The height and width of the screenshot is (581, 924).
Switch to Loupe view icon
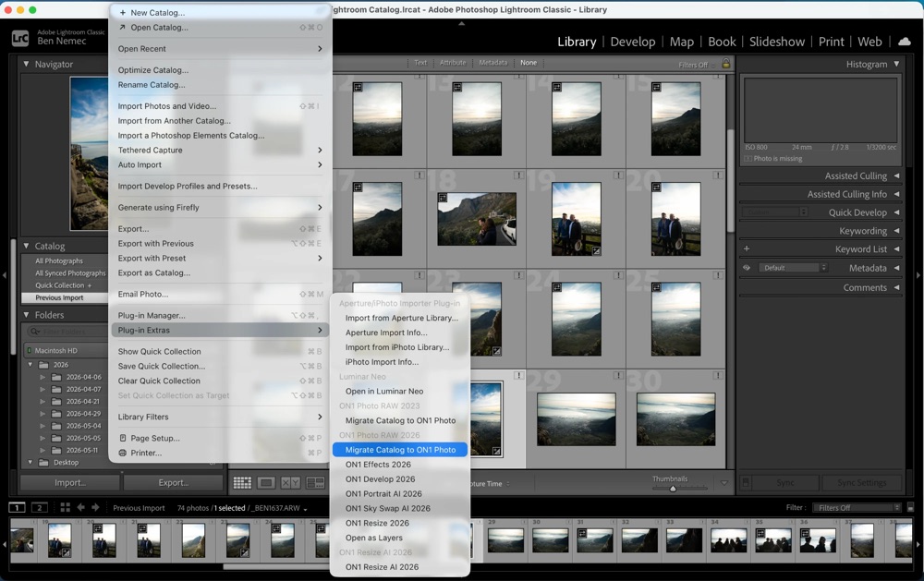pyautogui.click(x=266, y=483)
